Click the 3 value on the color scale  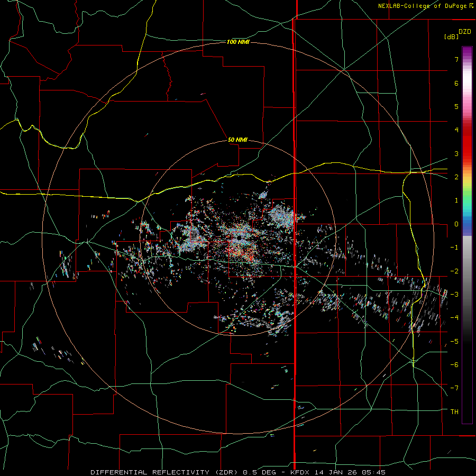tap(456, 153)
